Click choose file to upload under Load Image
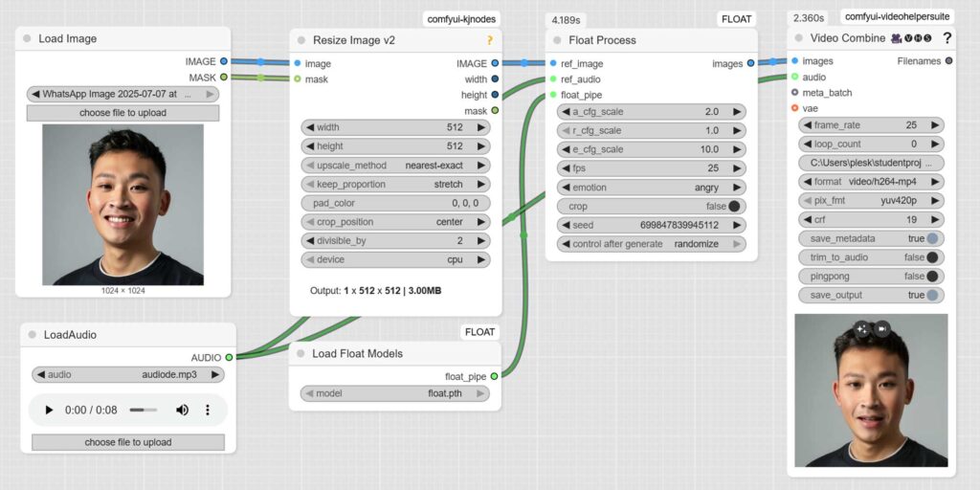The height and width of the screenshot is (490, 980). click(122, 113)
